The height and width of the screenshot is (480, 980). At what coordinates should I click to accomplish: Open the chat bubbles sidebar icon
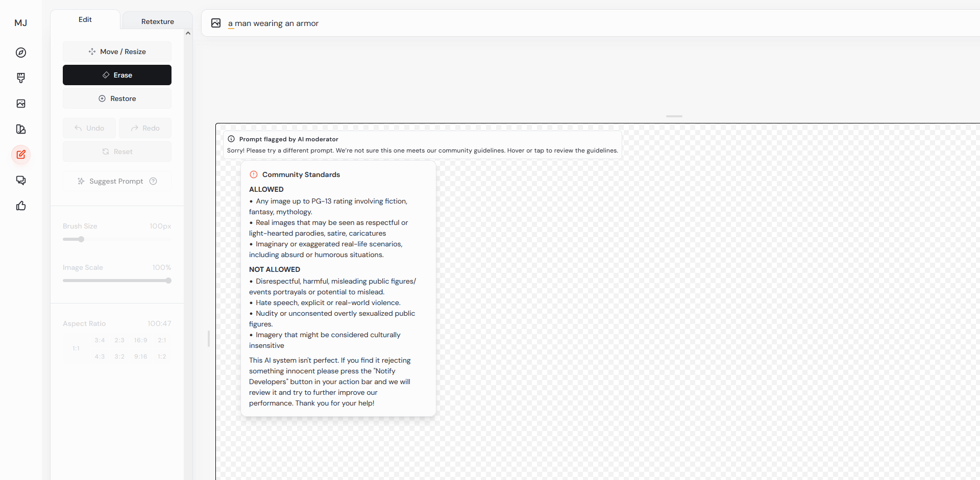[21, 180]
